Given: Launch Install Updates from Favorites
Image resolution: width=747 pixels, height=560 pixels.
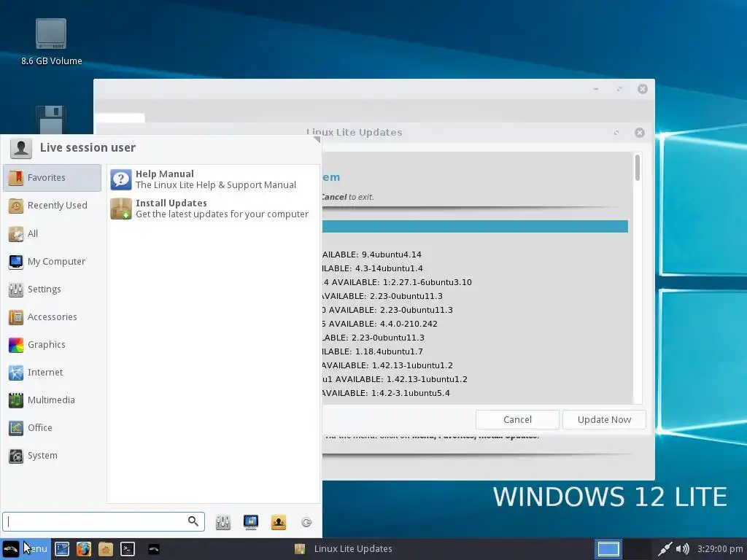Looking at the screenshot, I should tap(214, 209).
